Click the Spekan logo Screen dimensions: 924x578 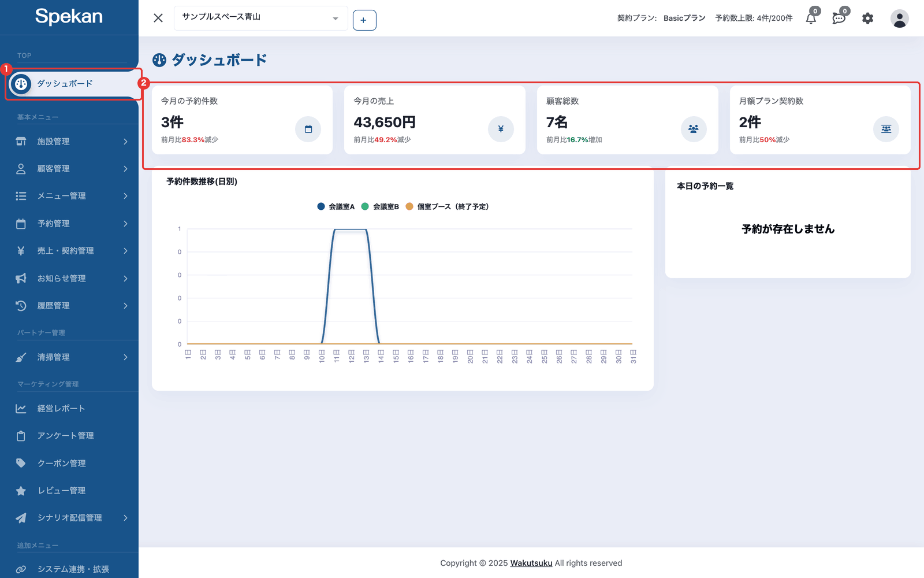click(x=69, y=16)
